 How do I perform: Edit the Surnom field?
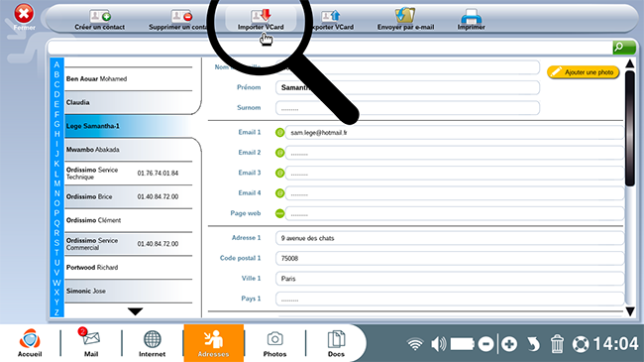(407, 108)
